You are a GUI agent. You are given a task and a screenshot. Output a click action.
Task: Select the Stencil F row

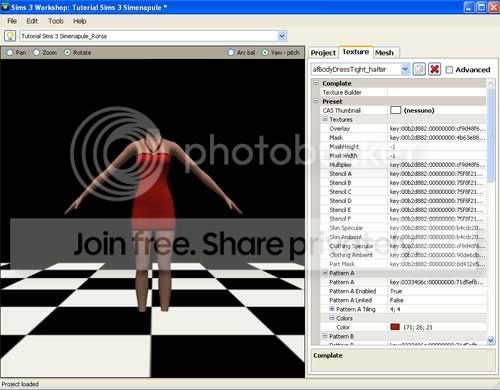click(404, 218)
